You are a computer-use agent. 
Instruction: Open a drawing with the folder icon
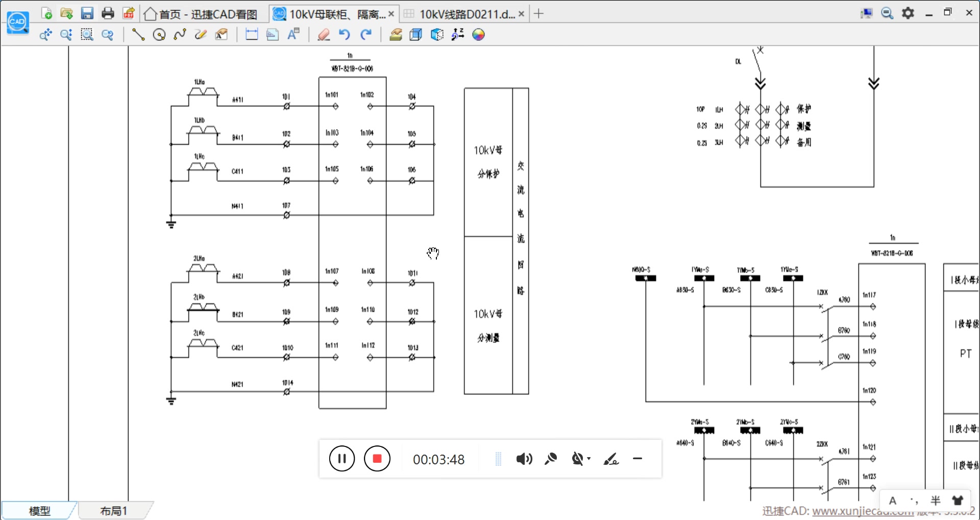pyautogui.click(x=66, y=13)
